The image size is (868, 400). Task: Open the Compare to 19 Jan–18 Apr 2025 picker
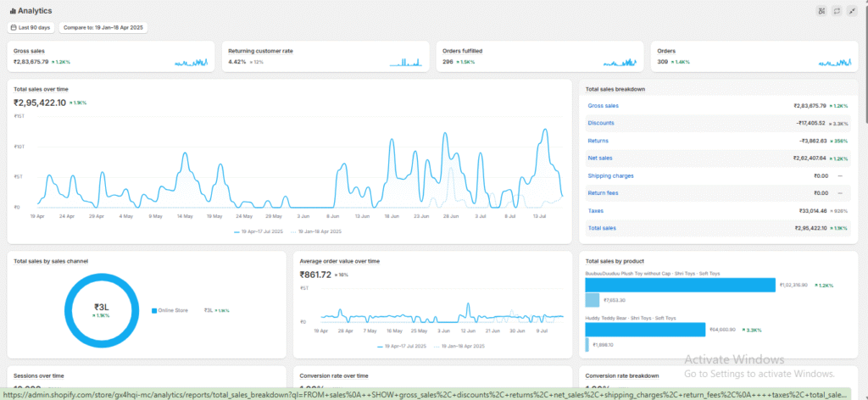pyautogui.click(x=103, y=27)
